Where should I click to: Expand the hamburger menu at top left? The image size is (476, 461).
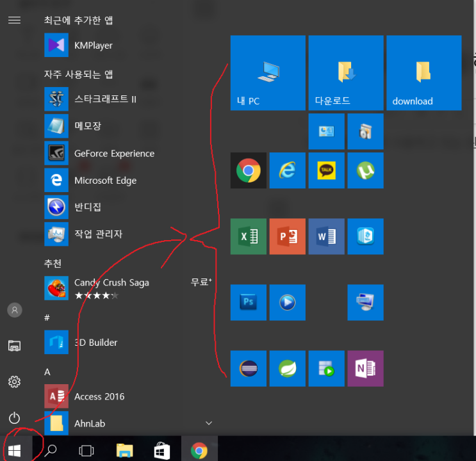click(x=14, y=20)
